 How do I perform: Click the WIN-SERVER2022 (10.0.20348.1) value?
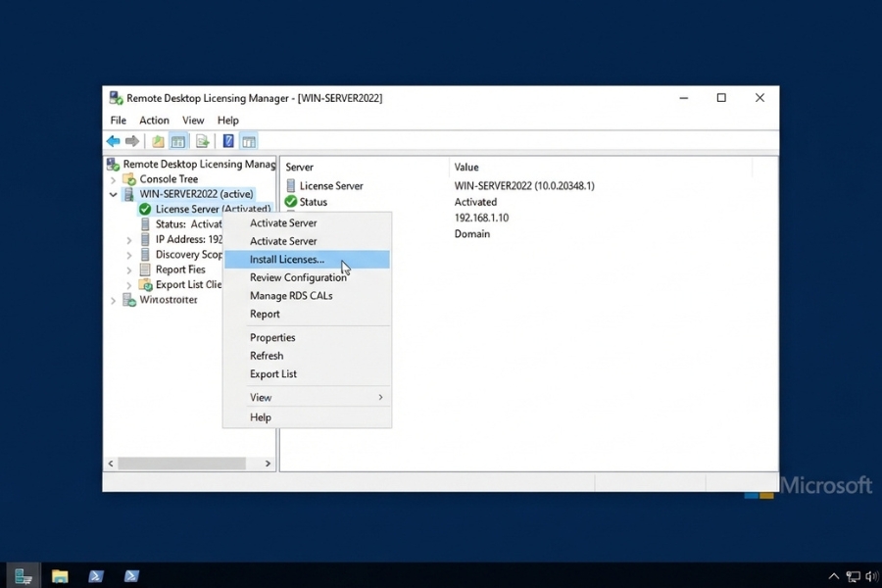click(524, 185)
